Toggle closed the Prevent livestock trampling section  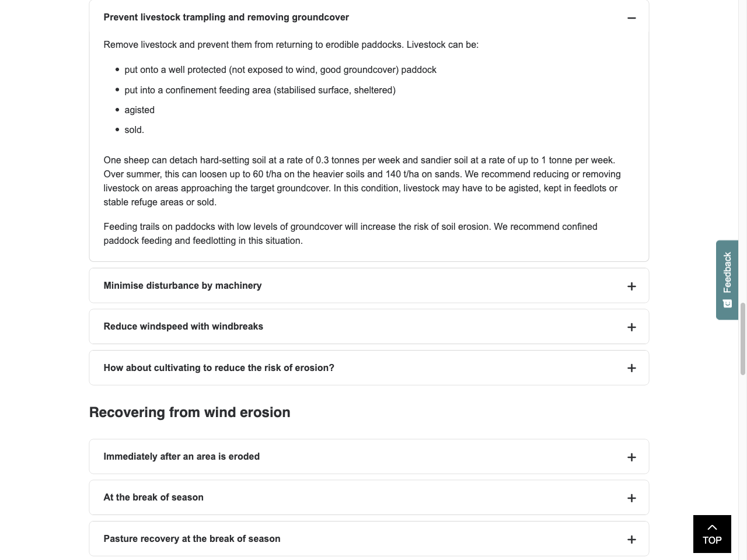click(368, 17)
